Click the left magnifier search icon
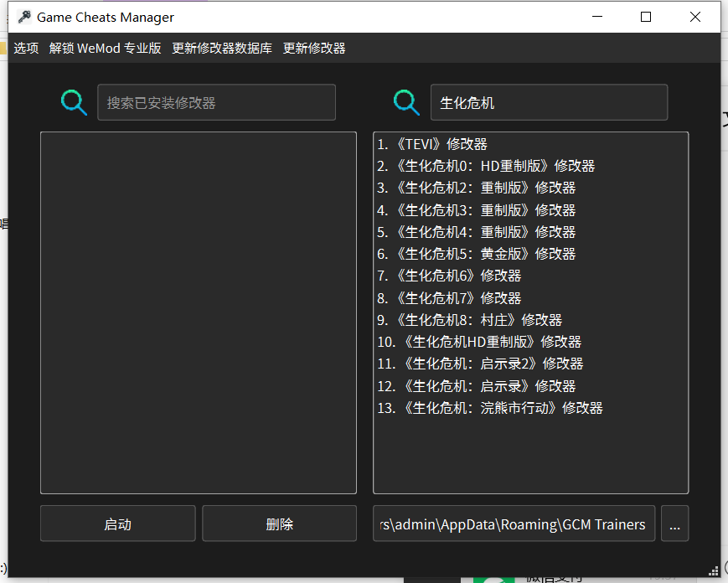The image size is (728, 583). tap(74, 101)
